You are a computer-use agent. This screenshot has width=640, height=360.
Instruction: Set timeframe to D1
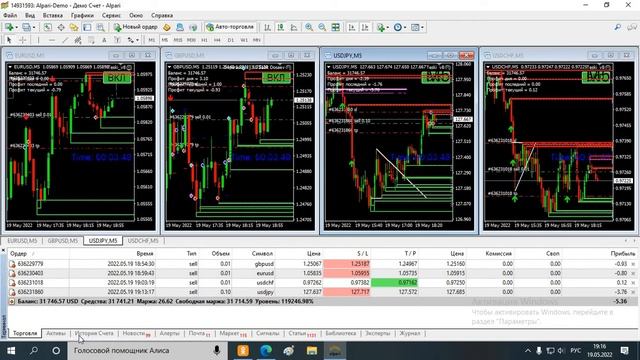(x=231, y=40)
